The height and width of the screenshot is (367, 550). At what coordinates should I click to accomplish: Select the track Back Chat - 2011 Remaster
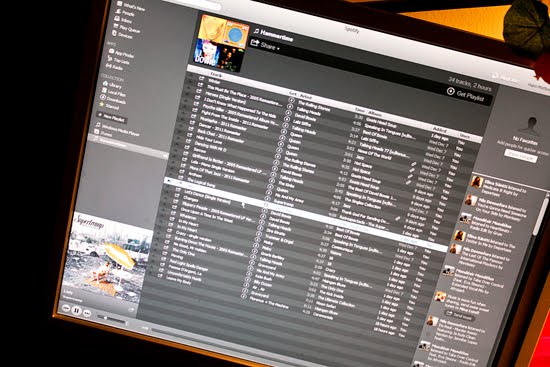220,135
